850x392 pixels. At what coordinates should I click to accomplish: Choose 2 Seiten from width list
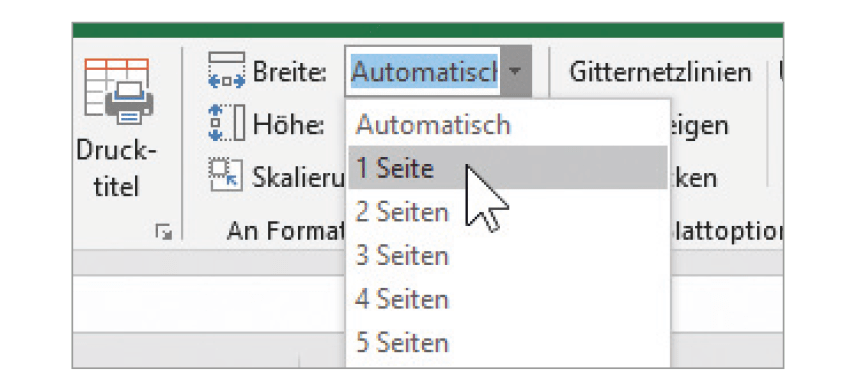click(x=508, y=212)
